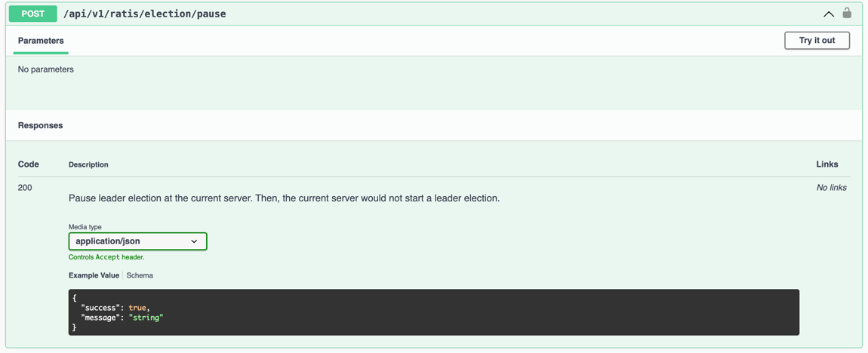The image size is (868, 353).
Task: Click the /api/v1/ratis/election/pause path
Action: click(x=144, y=14)
